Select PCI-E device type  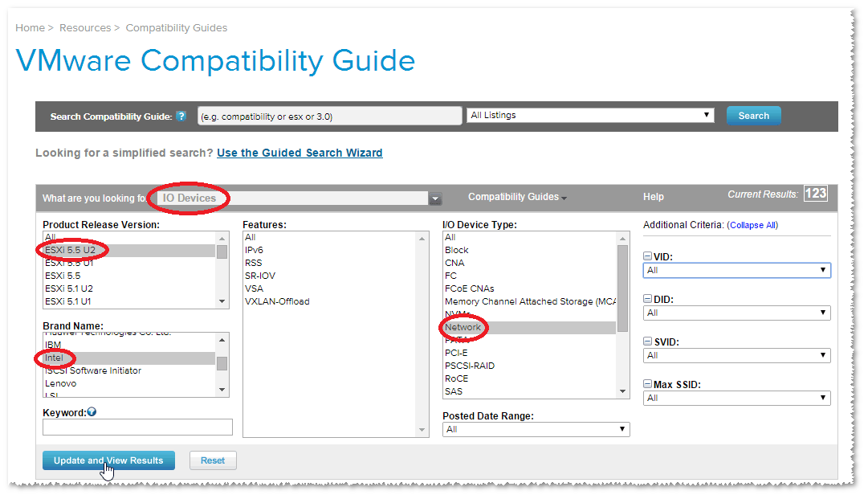530,353
